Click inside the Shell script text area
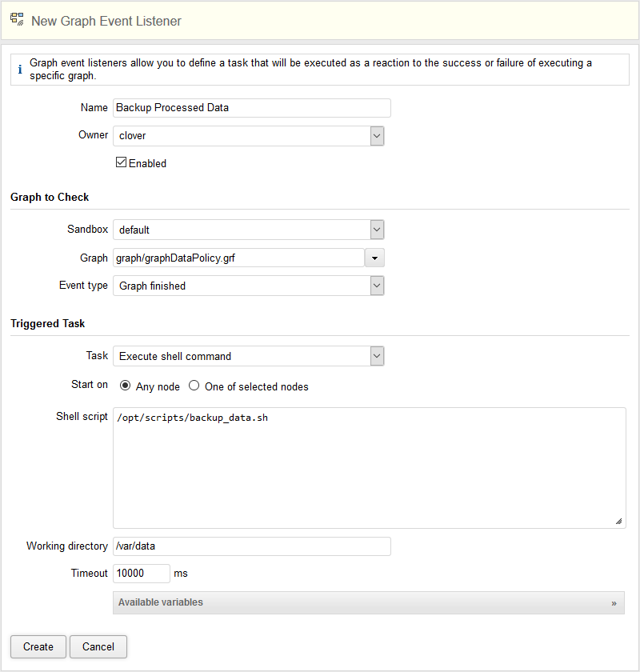 (369, 468)
